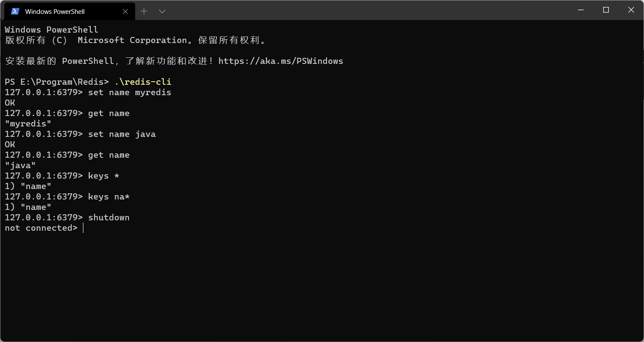Expand the new-tab profile dropdown chevron
Screen dimensions: 644x342
(162, 11)
